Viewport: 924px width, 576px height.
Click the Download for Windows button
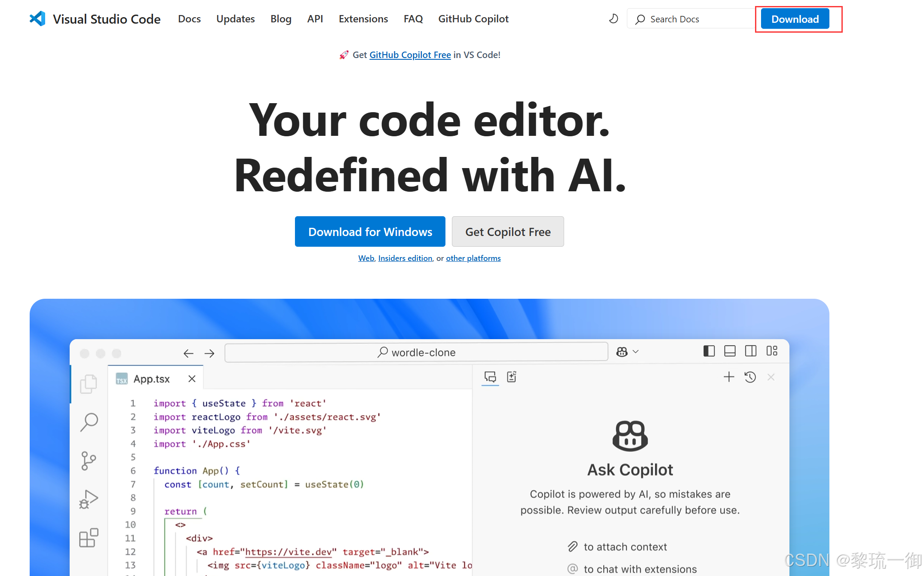click(370, 232)
